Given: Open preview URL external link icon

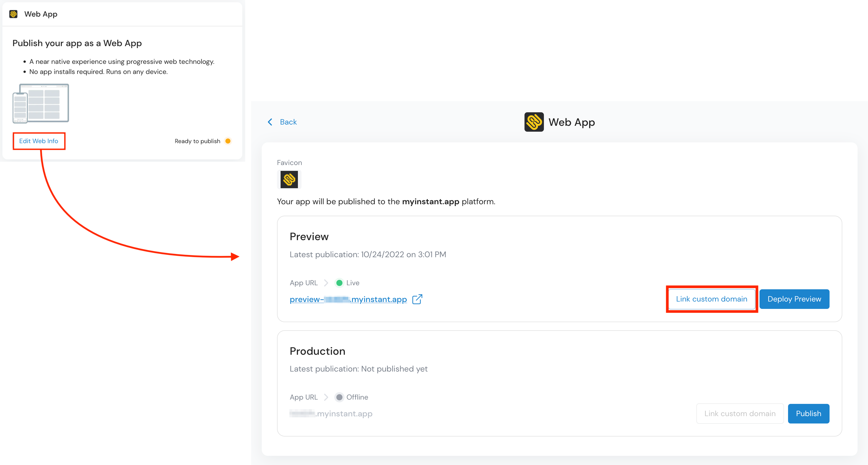Looking at the screenshot, I should (417, 299).
